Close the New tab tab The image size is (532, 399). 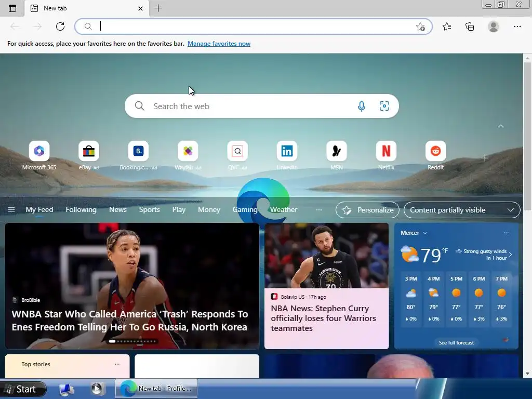coord(140,8)
